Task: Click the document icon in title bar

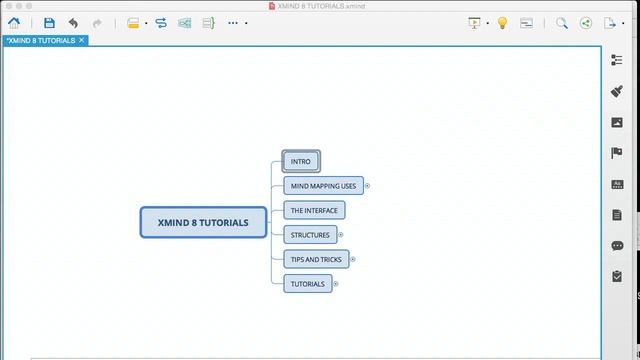Action: pyautogui.click(x=272, y=6)
